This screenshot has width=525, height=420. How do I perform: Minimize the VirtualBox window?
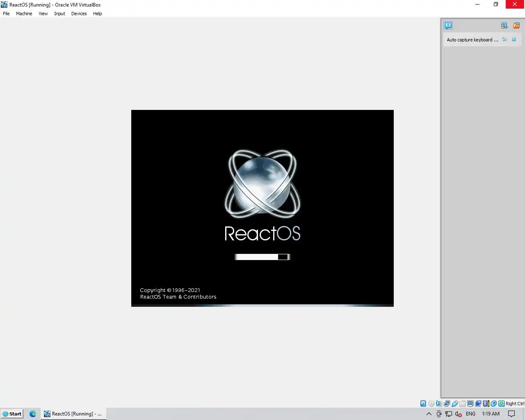point(477,5)
